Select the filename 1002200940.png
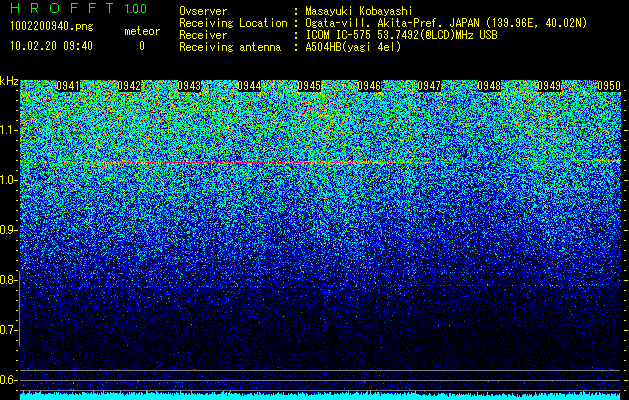Image resolution: width=629 pixels, height=400 pixels. (51, 26)
